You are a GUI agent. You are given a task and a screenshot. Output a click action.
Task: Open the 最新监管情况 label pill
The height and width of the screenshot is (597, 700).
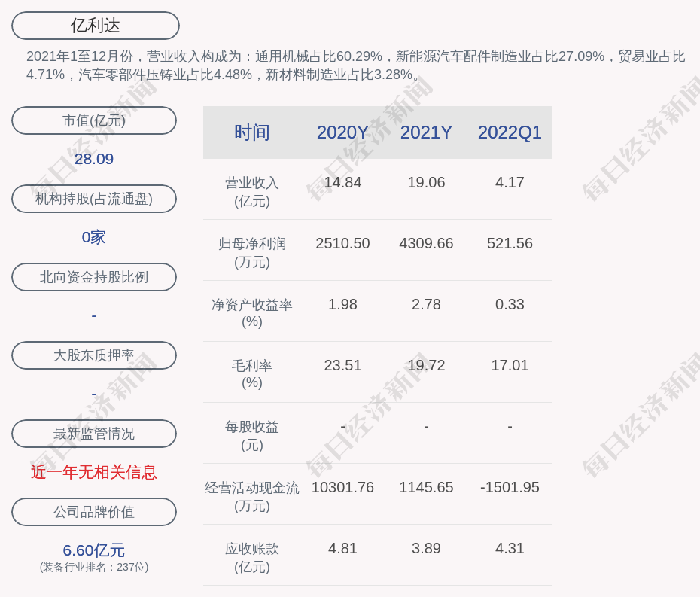click(x=94, y=434)
